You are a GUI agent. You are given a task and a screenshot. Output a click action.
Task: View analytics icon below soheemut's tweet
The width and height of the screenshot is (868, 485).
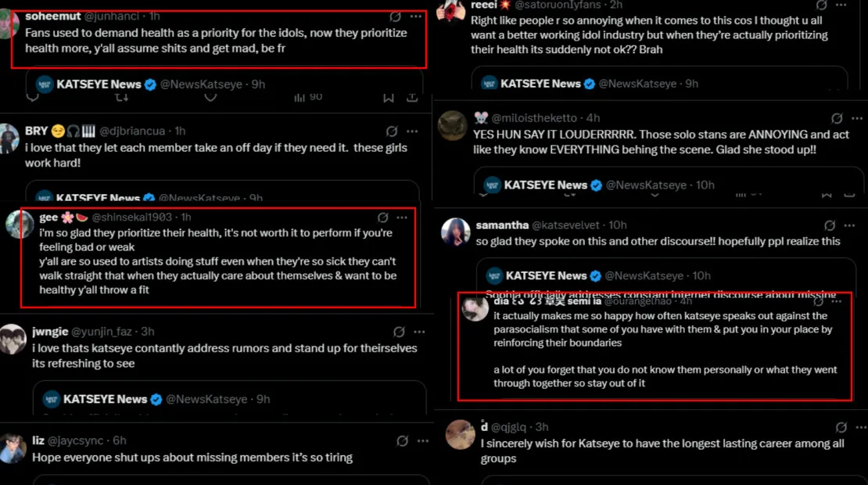point(299,97)
